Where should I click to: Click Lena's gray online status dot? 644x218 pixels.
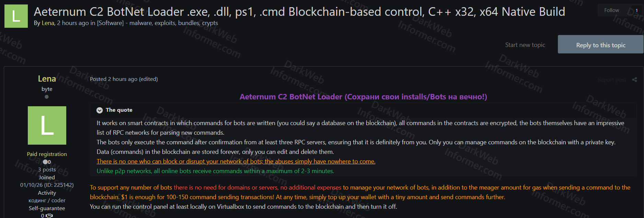pos(47,97)
